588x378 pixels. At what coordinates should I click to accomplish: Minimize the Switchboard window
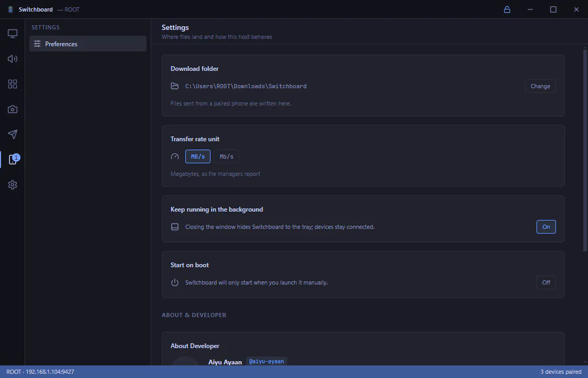click(530, 9)
